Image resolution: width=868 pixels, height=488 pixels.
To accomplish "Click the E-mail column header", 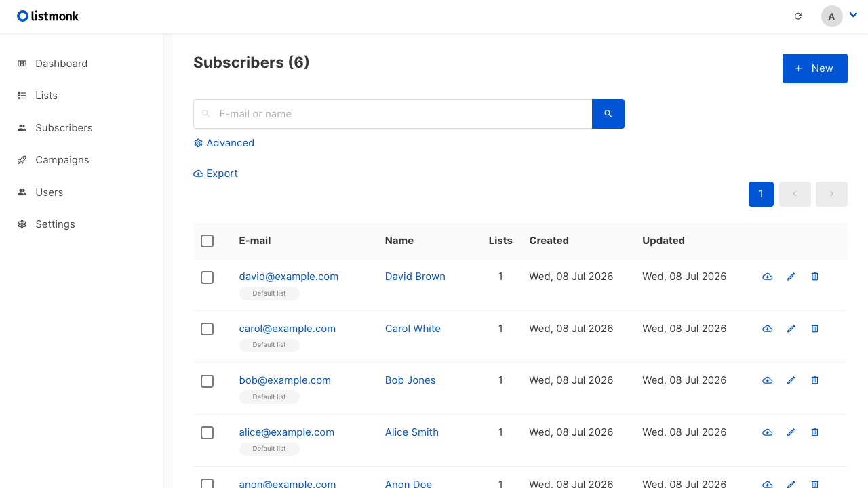I will coord(255,241).
